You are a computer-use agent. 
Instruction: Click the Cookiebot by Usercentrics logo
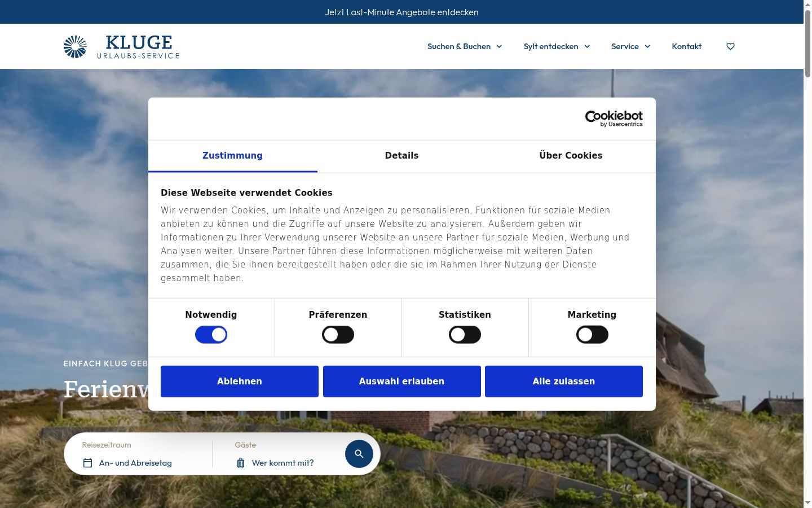pos(614,119)
